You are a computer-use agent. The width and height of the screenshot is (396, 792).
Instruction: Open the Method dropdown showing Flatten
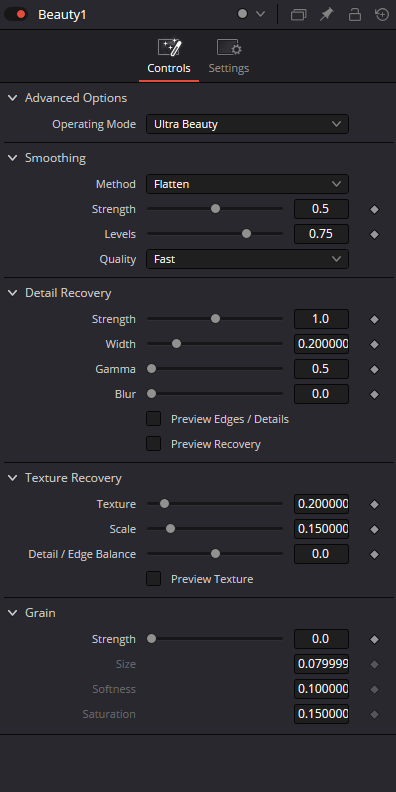pyautogui.click(x=248, y=184)
